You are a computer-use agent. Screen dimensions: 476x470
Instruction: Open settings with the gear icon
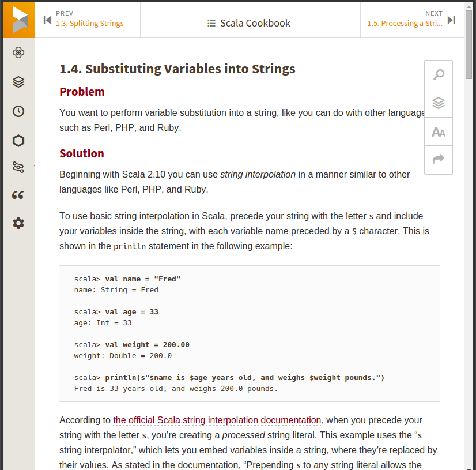[x=18, y=223]
